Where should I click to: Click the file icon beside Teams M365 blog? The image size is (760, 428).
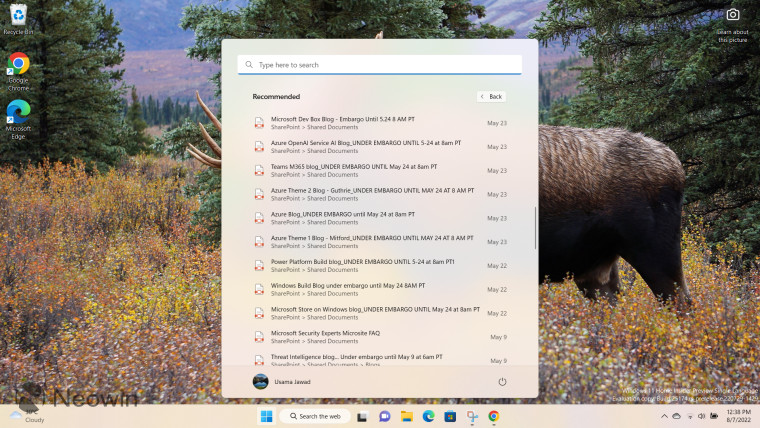(x=259, y=171)
